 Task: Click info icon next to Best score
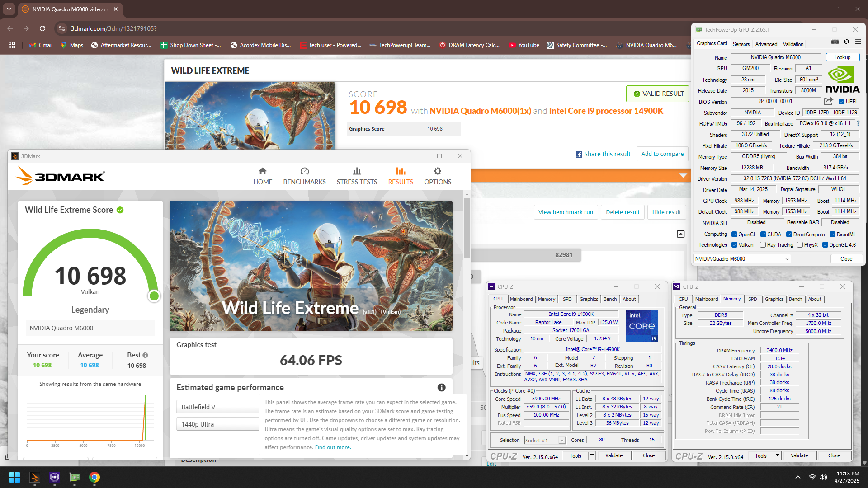click(x=146, y=355)
